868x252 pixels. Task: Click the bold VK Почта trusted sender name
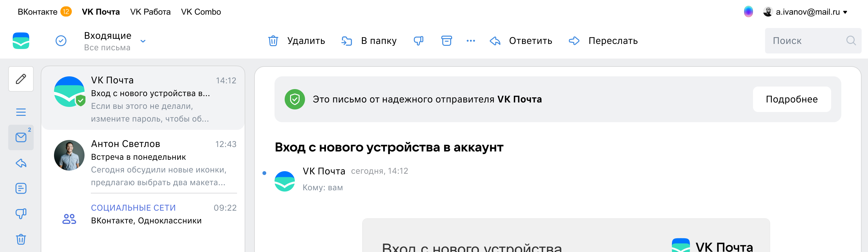coord(519,99)
